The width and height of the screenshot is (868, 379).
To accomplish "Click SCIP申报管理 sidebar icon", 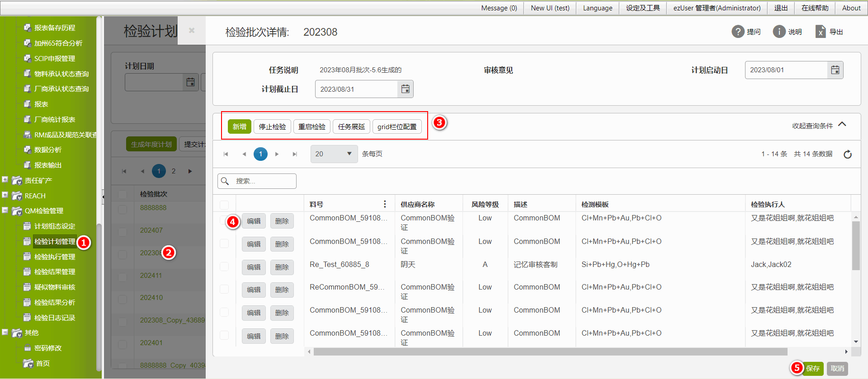I will [x=27, y=58].
